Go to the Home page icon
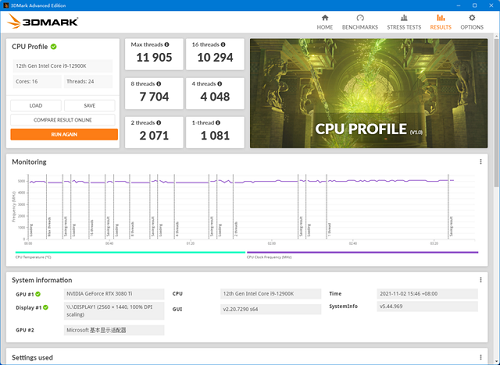This screenshot has height=365, width=500. point(325,18)
